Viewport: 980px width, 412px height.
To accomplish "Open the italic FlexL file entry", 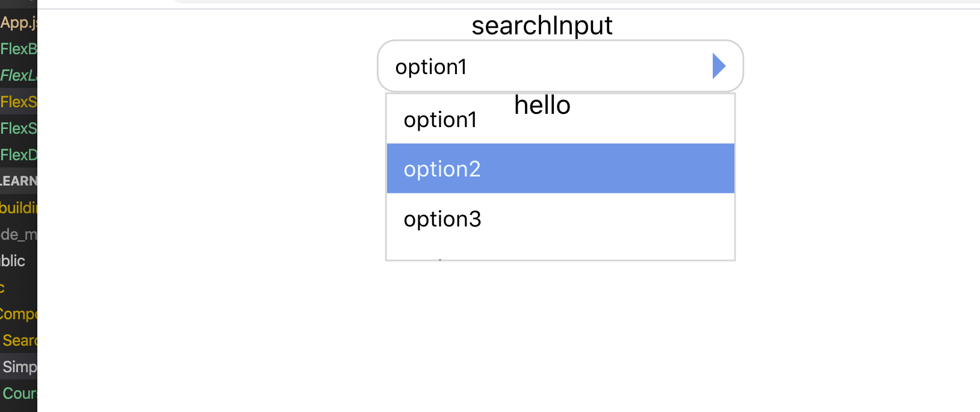I will pos(19,75).
